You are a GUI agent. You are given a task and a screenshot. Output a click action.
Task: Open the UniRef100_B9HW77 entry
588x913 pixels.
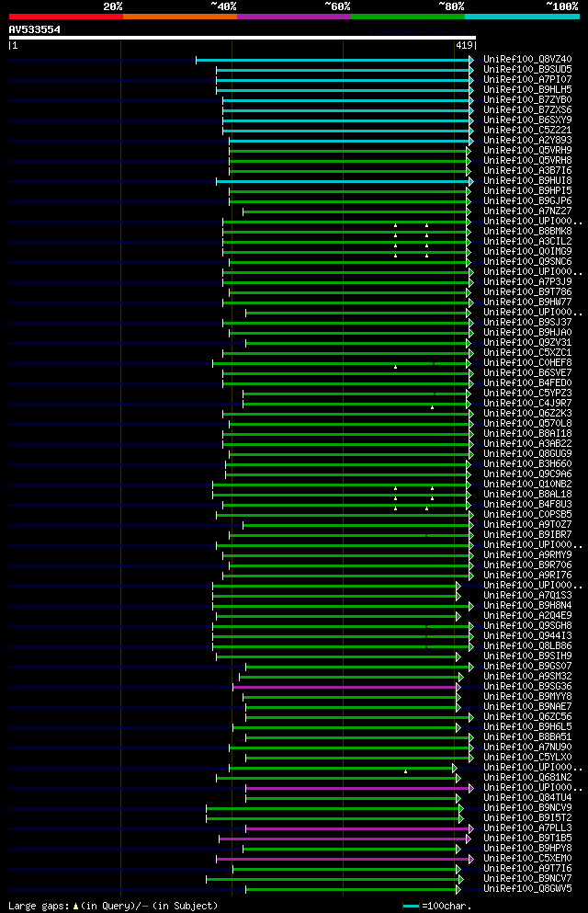tap(527, 302)
